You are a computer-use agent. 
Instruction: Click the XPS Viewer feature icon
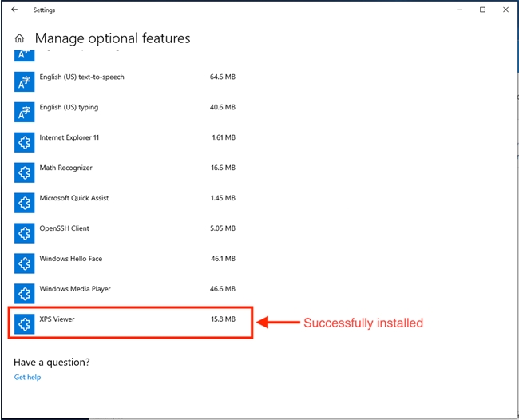(x=24, y=324)
